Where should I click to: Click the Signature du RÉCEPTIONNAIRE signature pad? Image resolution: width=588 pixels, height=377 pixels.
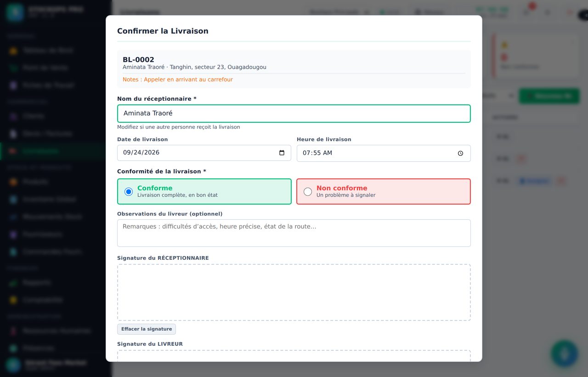tap(294, 292)
